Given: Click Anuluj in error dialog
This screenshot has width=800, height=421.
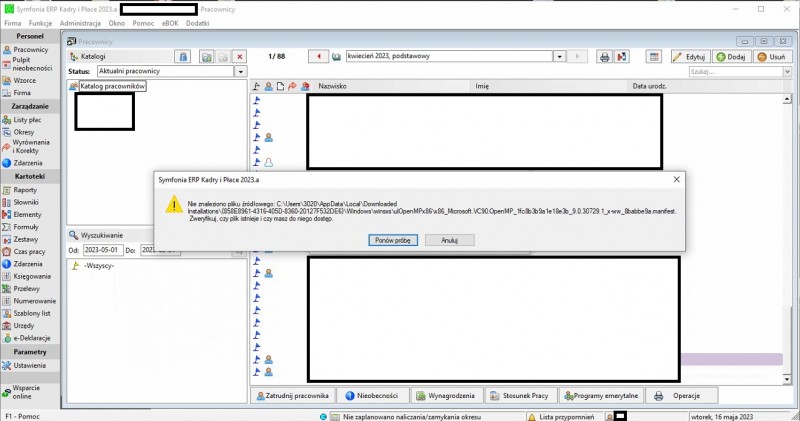Looking at the screenshot, I should point(449,240).
